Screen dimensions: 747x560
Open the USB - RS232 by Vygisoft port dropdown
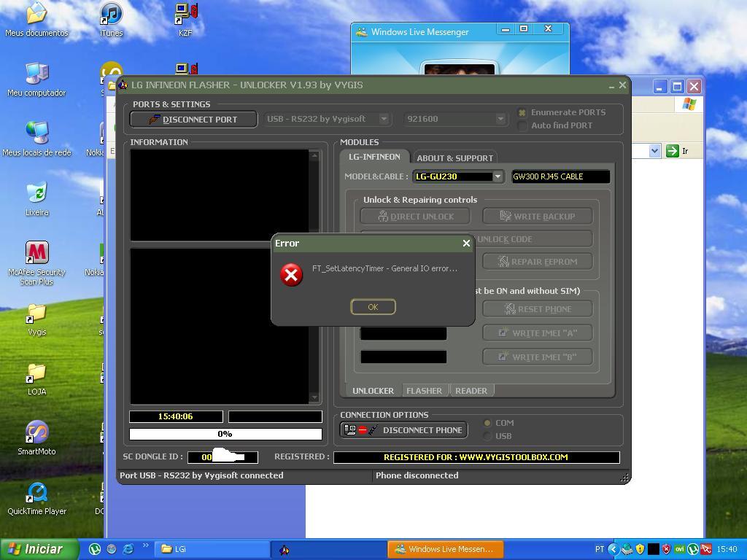coord(384,119)
